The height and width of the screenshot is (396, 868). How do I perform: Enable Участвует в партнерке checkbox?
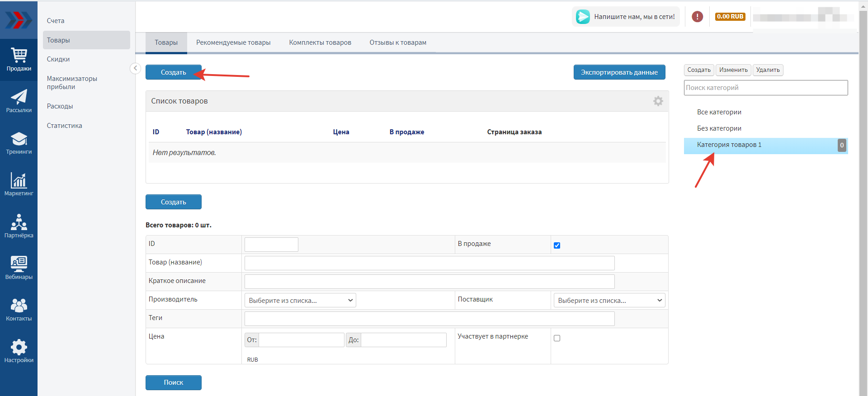pos(557,338)
